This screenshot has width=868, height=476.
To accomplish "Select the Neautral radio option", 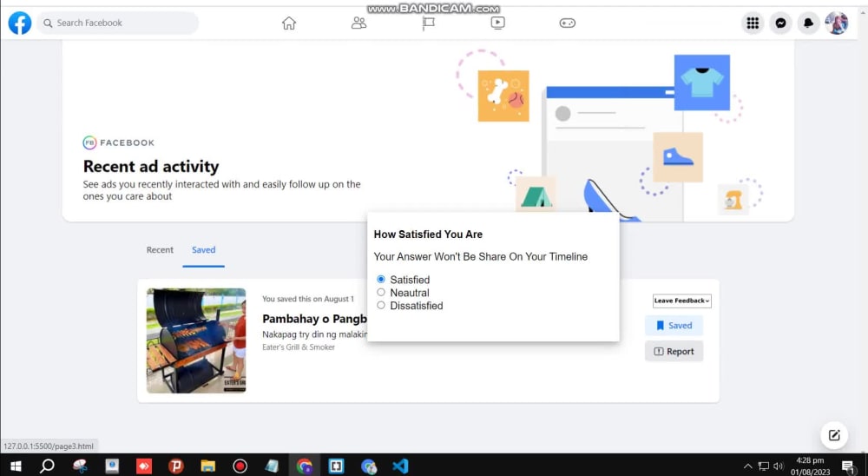I will coord(381,292).
